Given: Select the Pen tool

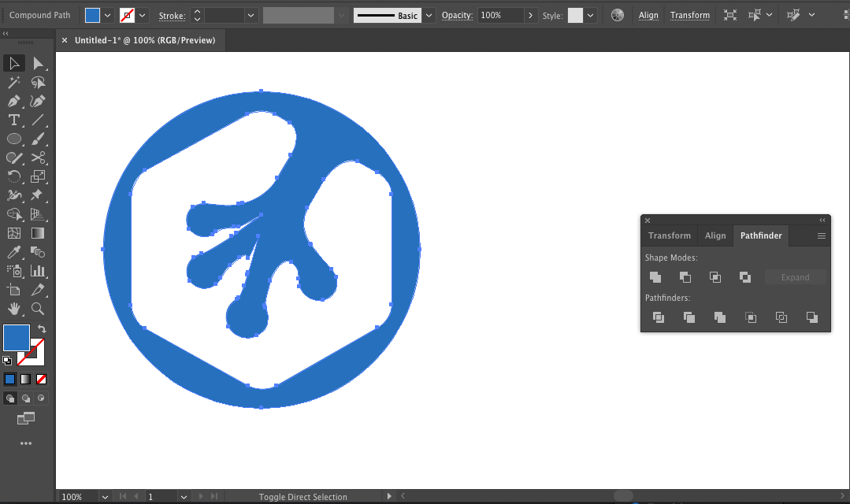Looking at the screenshot, I should point(13,101).
